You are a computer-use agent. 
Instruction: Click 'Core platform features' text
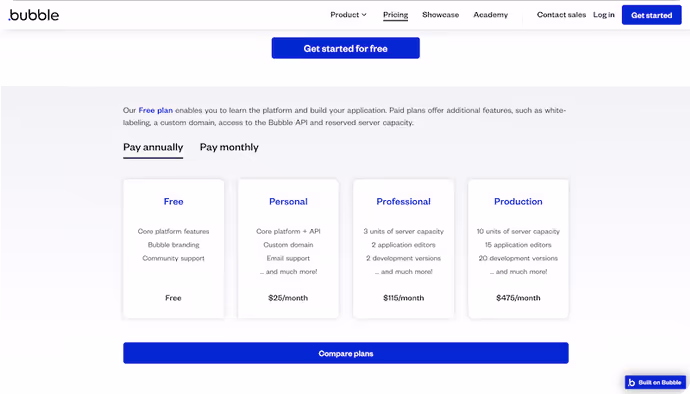[173, 231]
